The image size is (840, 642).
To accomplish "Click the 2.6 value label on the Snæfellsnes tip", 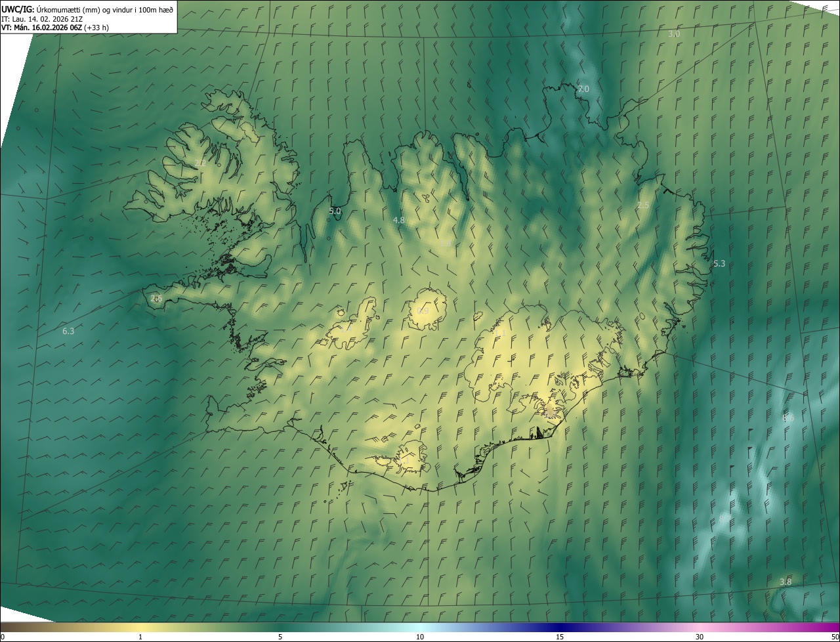I will tap(156, 299).
